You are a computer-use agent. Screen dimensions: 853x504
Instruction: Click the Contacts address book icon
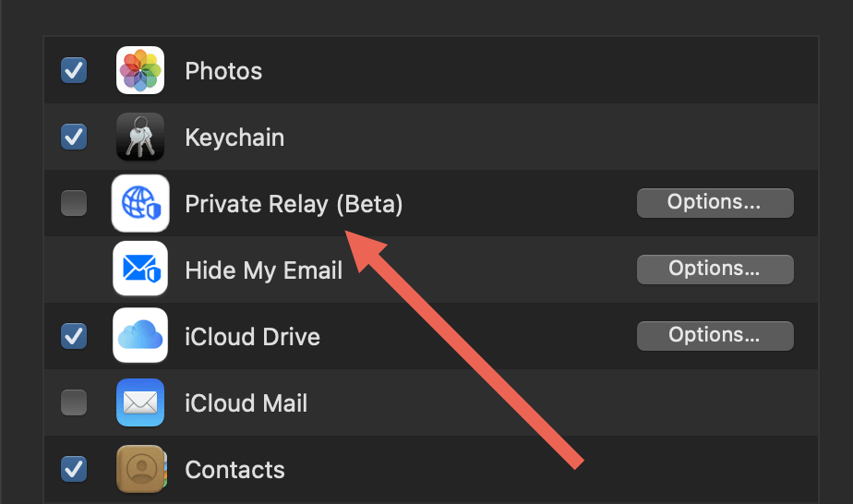[x=141, y=469]
